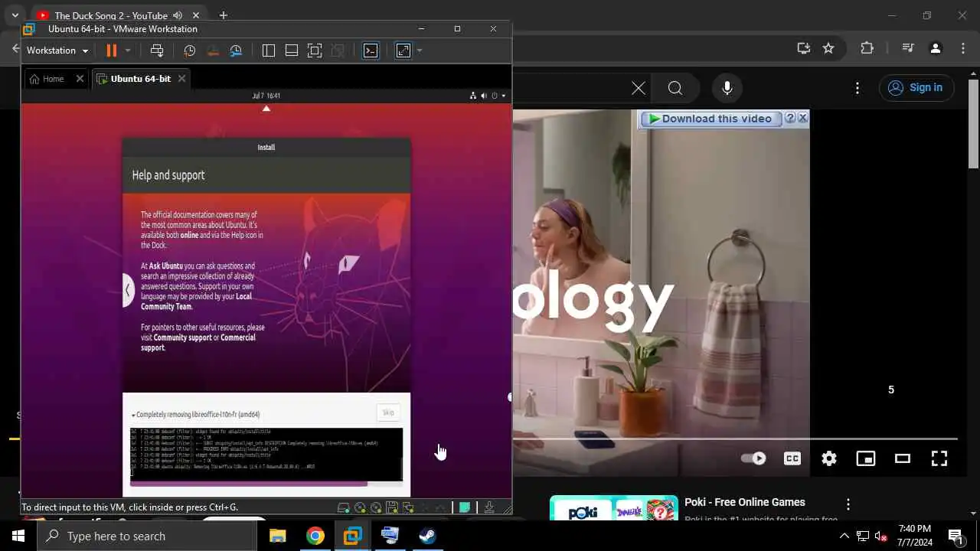
Task: Click the teal message log status icon
Action: coord(464,507)
